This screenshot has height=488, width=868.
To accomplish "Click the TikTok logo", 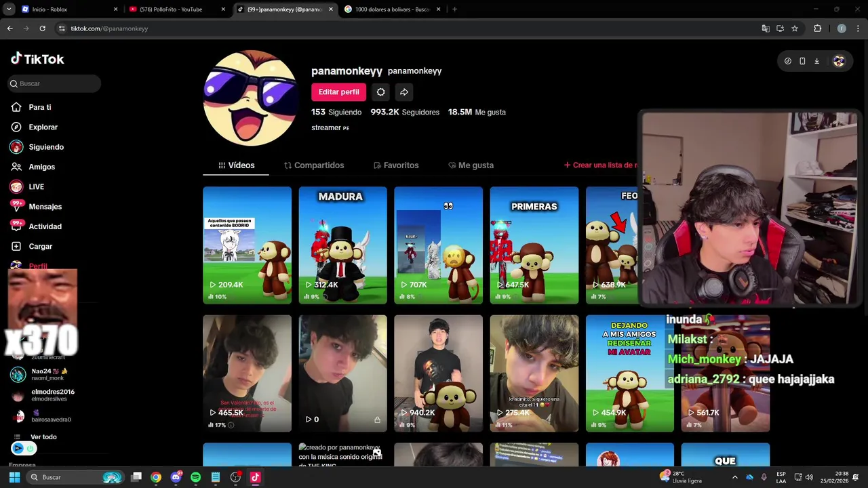I will [37, 59].
